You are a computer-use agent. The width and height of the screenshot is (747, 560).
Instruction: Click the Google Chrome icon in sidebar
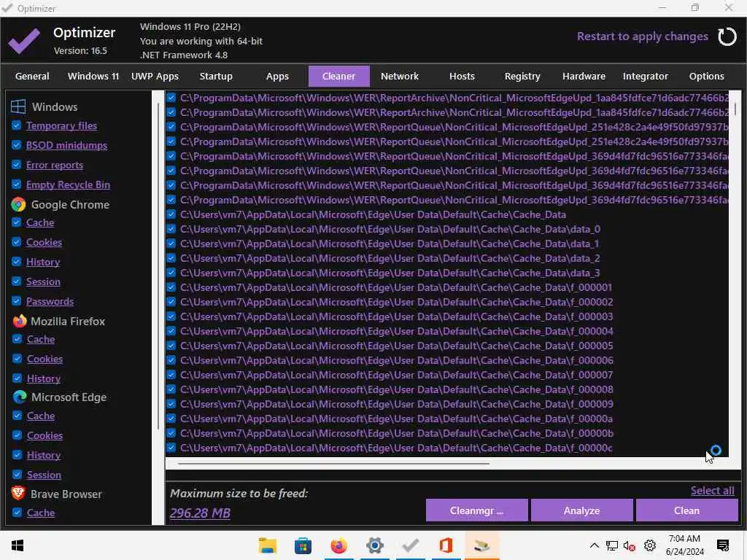(x=18, y=205)
